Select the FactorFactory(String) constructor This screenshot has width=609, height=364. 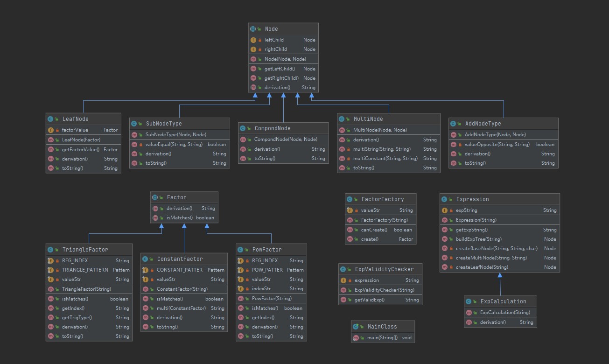pos(380,220)
